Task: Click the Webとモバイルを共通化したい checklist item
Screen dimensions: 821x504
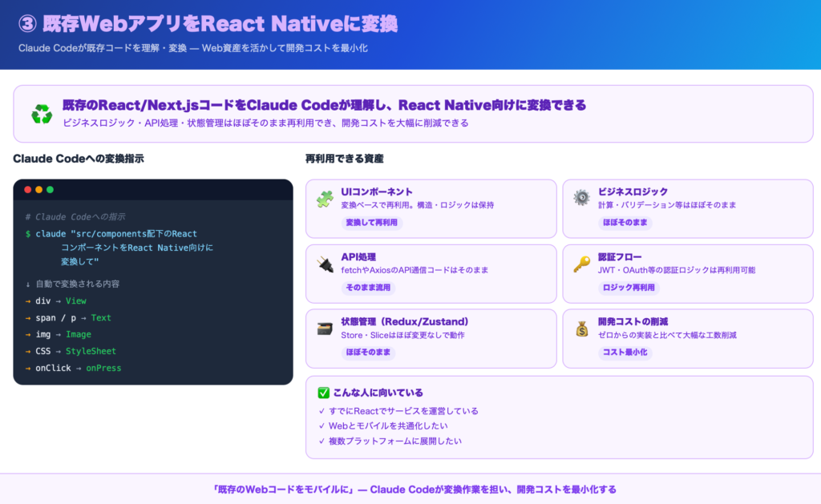Action: pyautogui.click(x=382, y=426)
